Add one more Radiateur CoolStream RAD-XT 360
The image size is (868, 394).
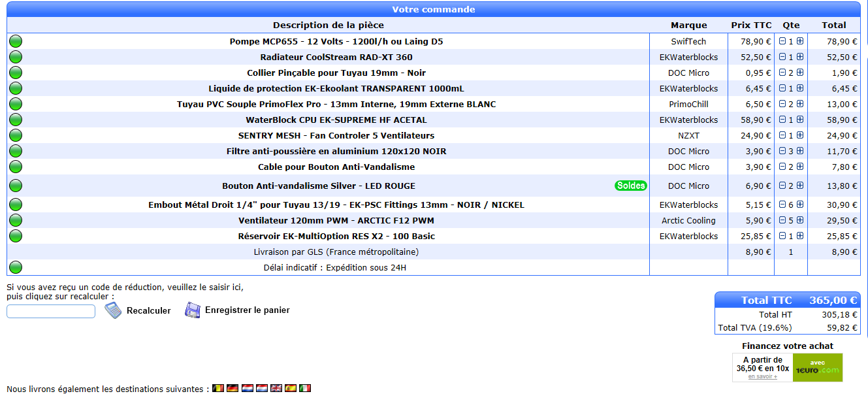pos(799,57)
